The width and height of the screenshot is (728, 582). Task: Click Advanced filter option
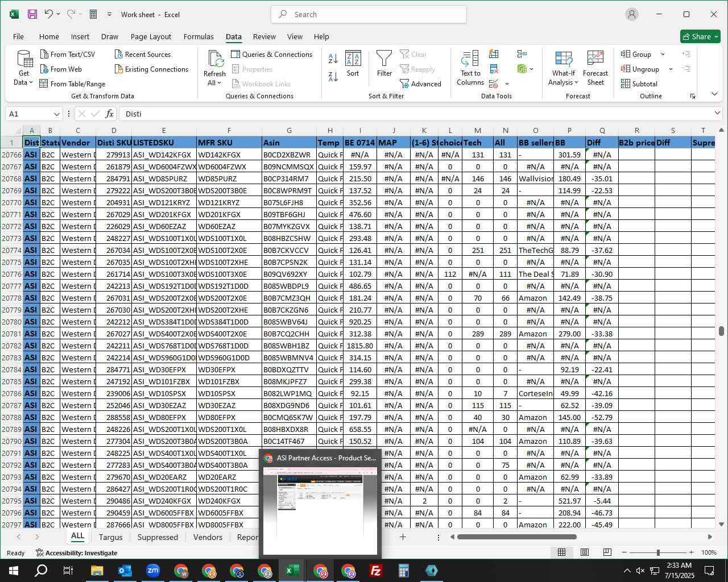[421, 84]
